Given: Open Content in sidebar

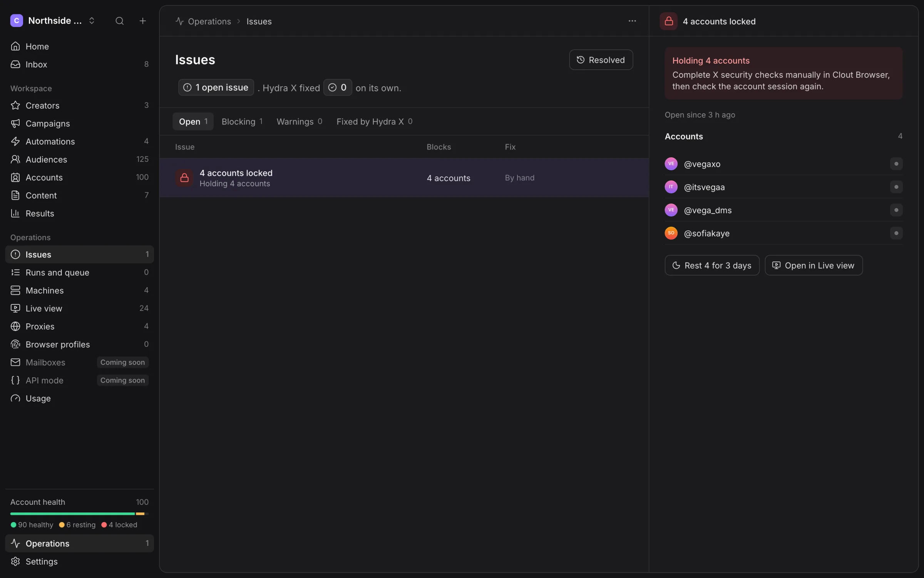Looking at the screenshot, I should point(79,195).
